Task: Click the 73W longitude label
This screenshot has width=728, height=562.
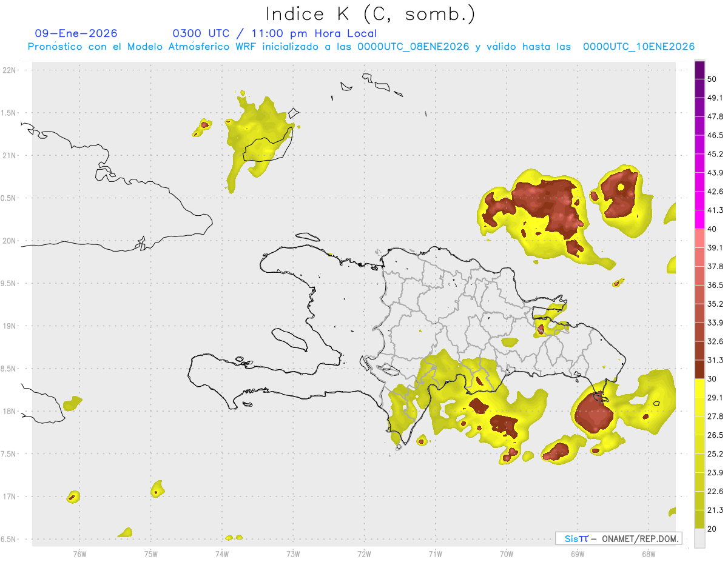Action: [x=293, y=554]
